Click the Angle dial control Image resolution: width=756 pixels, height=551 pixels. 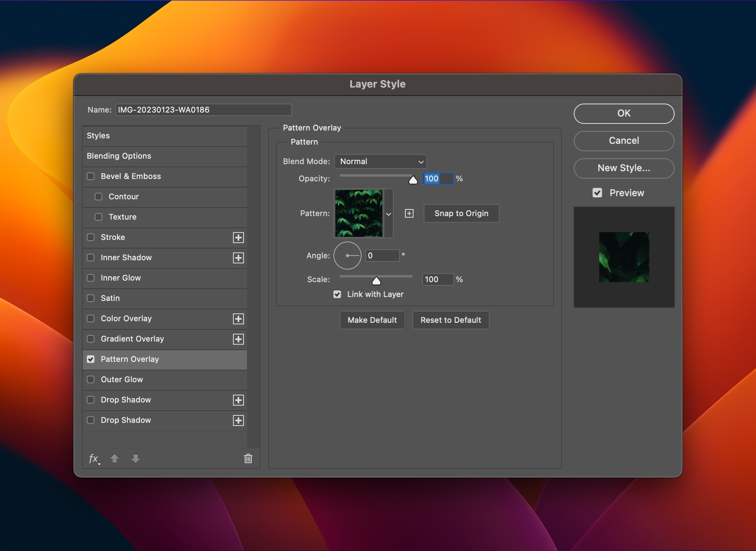tap(347, 256)
